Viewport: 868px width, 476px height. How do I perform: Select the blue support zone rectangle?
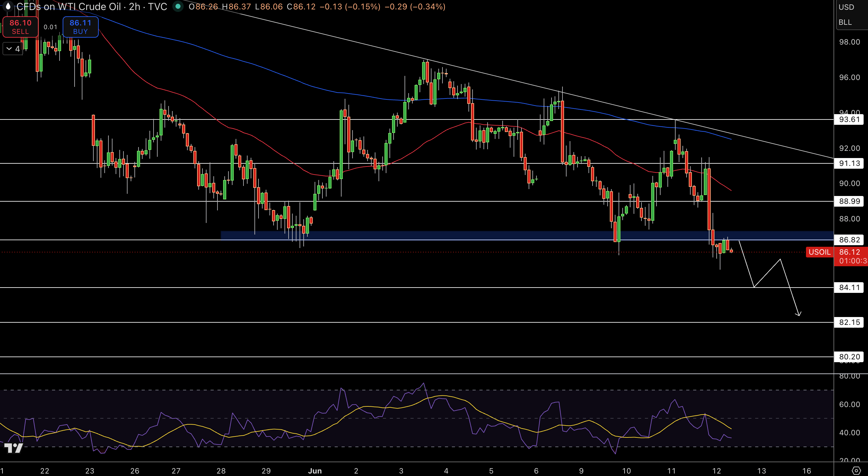(x=527, y=235)
